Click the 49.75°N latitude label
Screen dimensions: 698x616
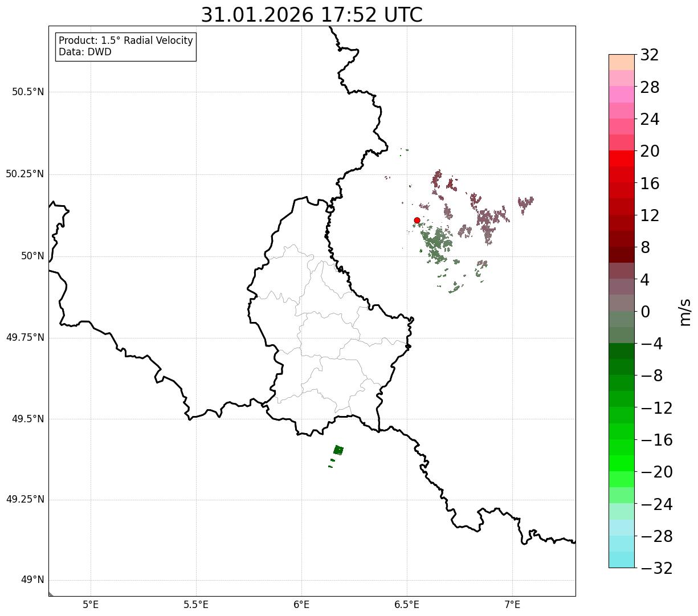click(25, 337)
